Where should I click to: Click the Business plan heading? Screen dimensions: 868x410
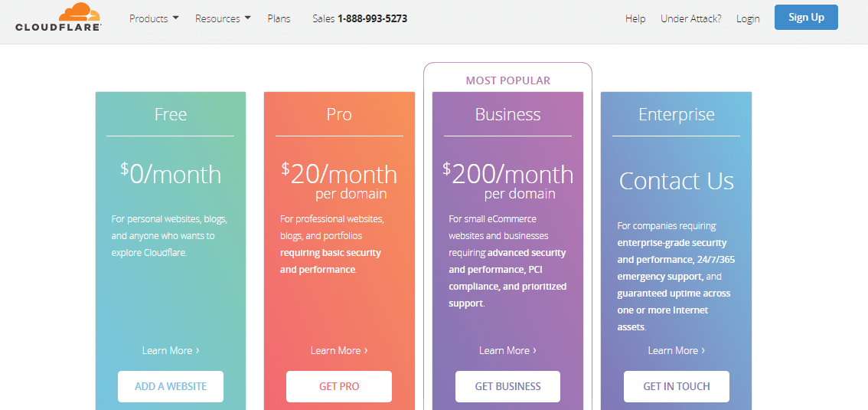point(507,114)
